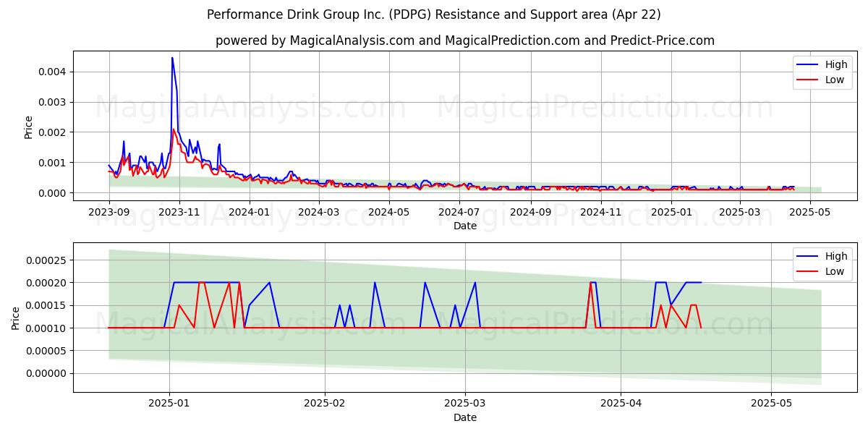Viewport: 868px width, 434px height.
Task: Click 'Low' in the bottom chart legend
Action: pos(835,271)
